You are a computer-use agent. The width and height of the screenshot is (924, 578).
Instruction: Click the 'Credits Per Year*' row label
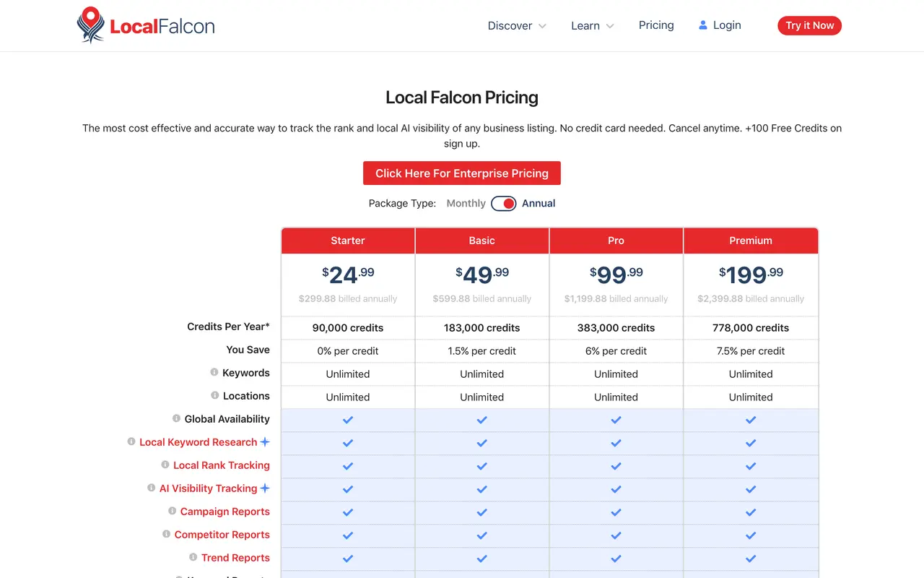[x=228, y=327]
